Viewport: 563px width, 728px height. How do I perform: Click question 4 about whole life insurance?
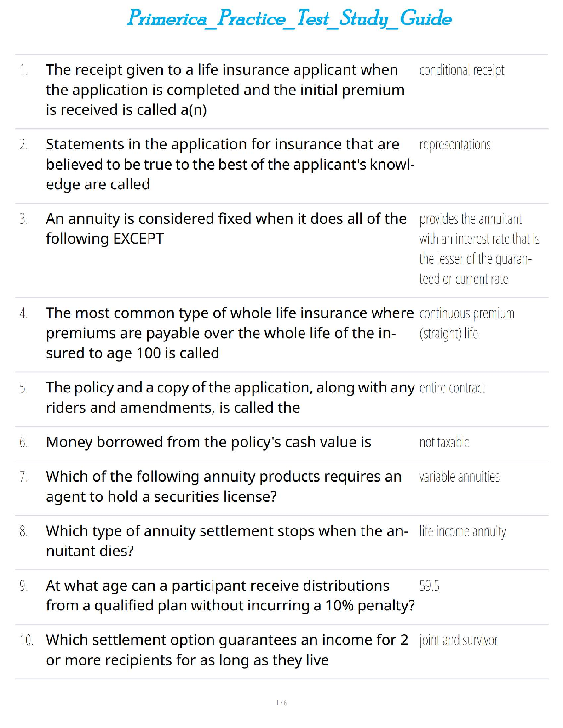tap(230, 333)
